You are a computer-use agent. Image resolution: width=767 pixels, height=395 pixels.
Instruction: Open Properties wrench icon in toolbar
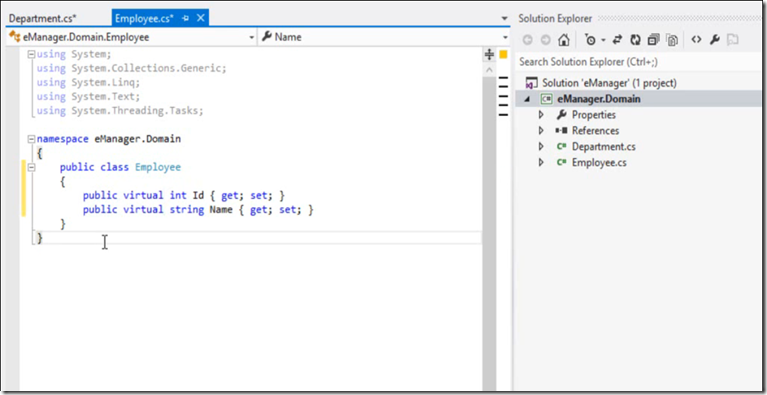(715, 40)
